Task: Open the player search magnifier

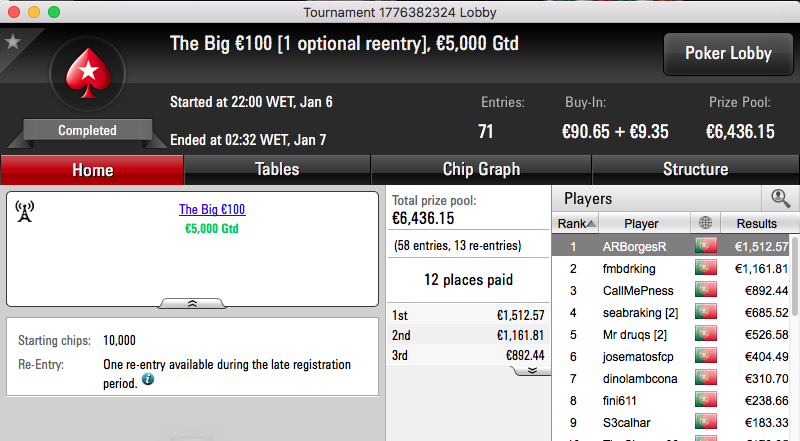Action: 781,198
